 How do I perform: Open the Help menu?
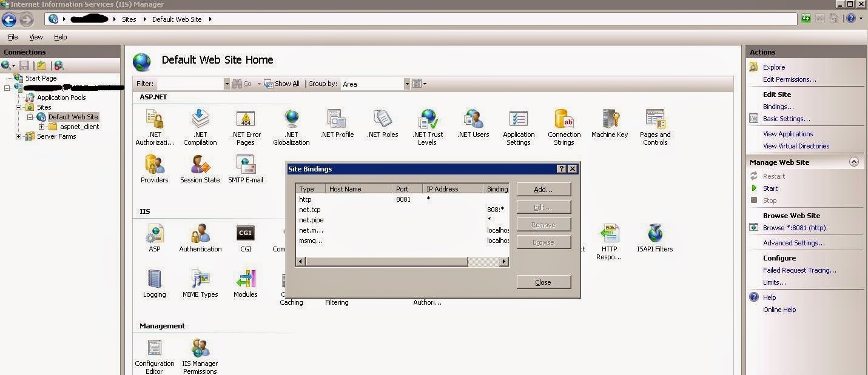60,37
